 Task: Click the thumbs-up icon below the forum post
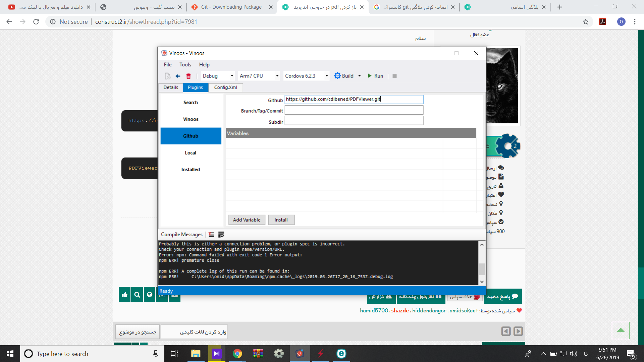(x=125, y=295)
